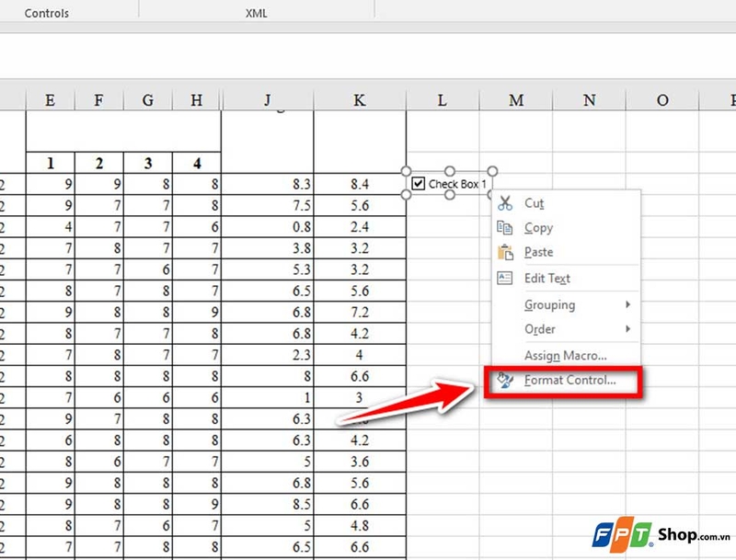Image resolution: width=736 pixels, height=560 pixels.
Task: Click the Copy pages icon
Action: point(504,227)
